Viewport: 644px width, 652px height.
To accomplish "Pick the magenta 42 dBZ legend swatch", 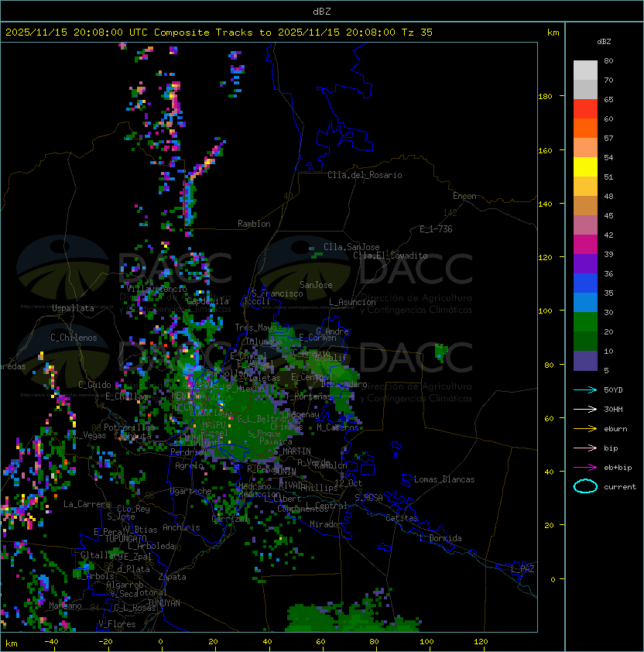I will 585,245.
